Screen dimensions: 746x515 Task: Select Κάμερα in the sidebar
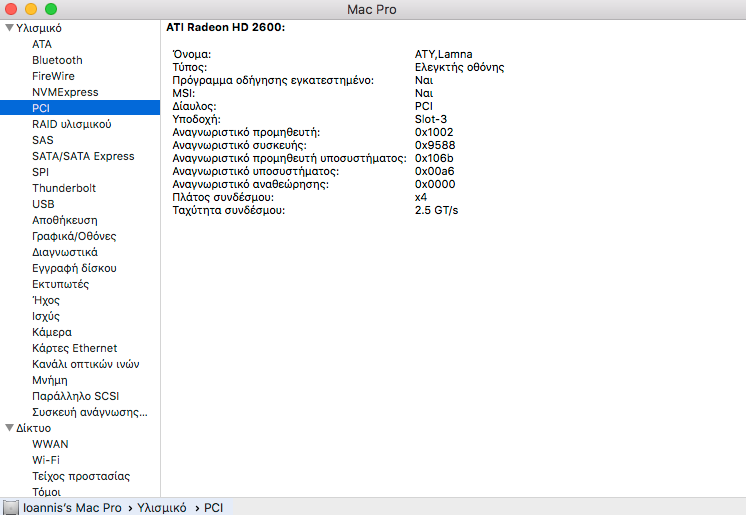click(x=52, y=332)
